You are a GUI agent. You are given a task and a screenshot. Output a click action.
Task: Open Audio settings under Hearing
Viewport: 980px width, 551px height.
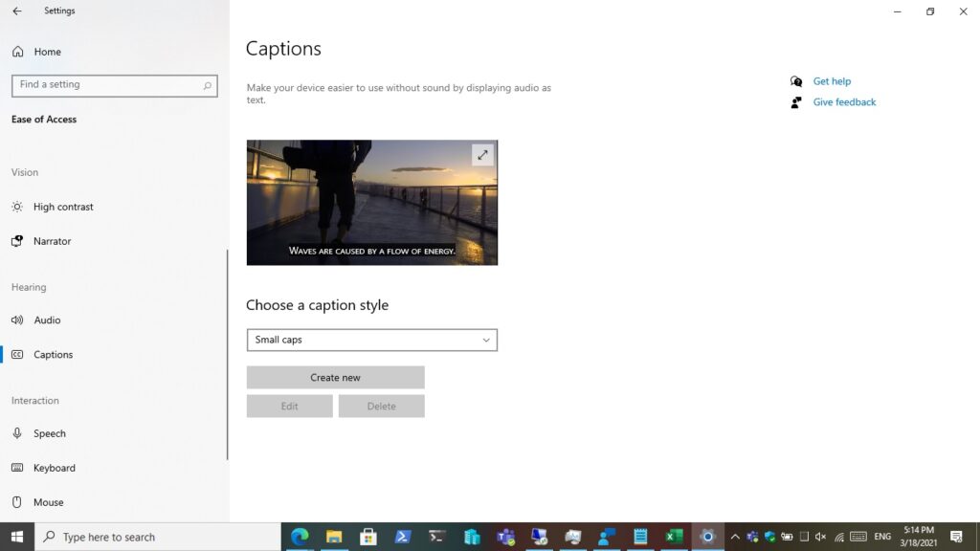[x=47, y=320]
